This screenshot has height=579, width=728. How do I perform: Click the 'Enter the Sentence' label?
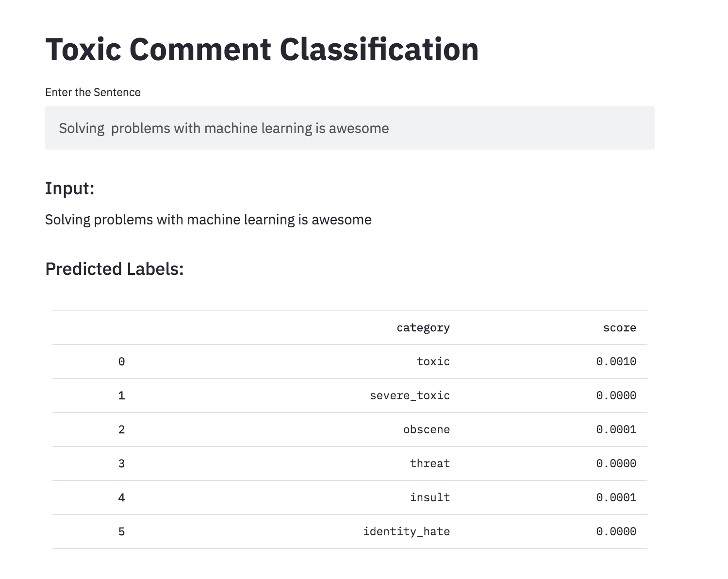pos(93,92)
